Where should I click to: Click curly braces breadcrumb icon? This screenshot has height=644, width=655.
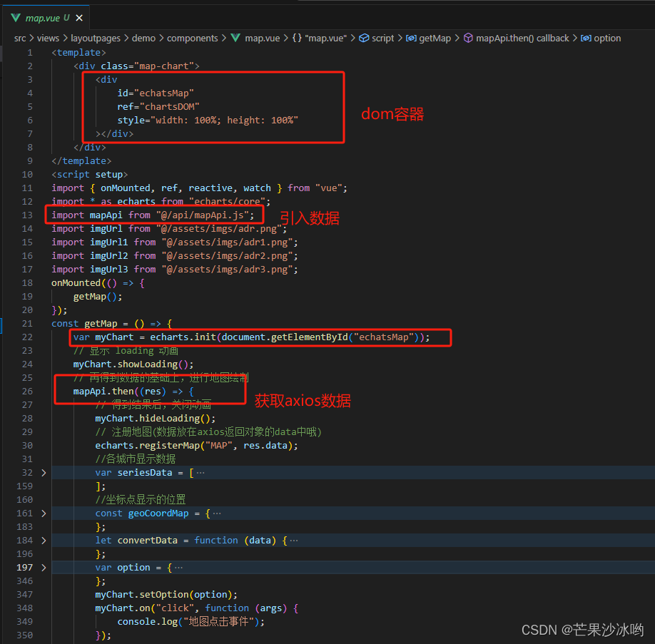pyautogui.click(x=297, y=38)
